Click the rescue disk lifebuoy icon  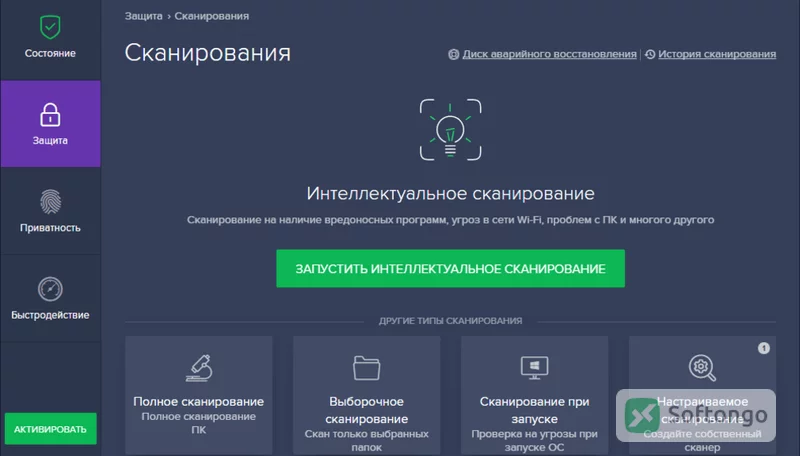tap(454, 54)
